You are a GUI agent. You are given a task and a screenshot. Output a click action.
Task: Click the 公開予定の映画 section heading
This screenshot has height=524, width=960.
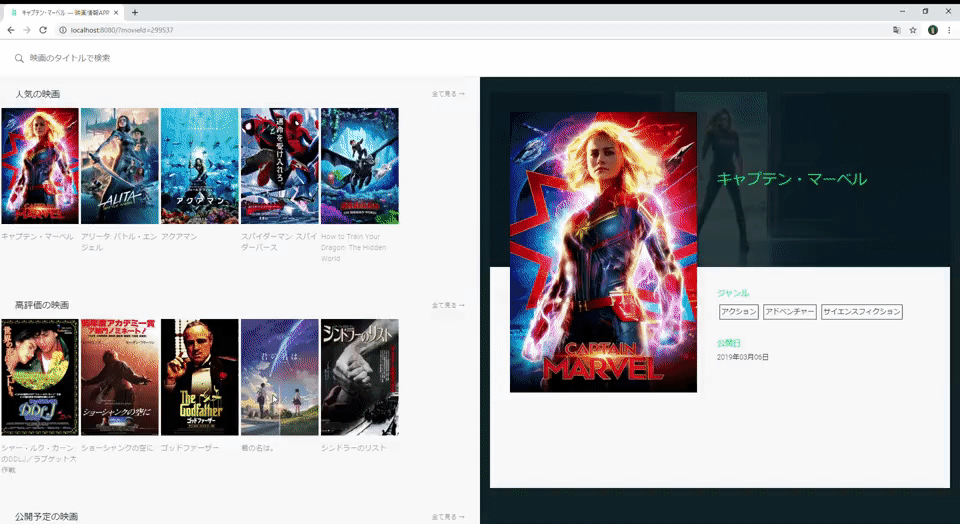[47, 517]
